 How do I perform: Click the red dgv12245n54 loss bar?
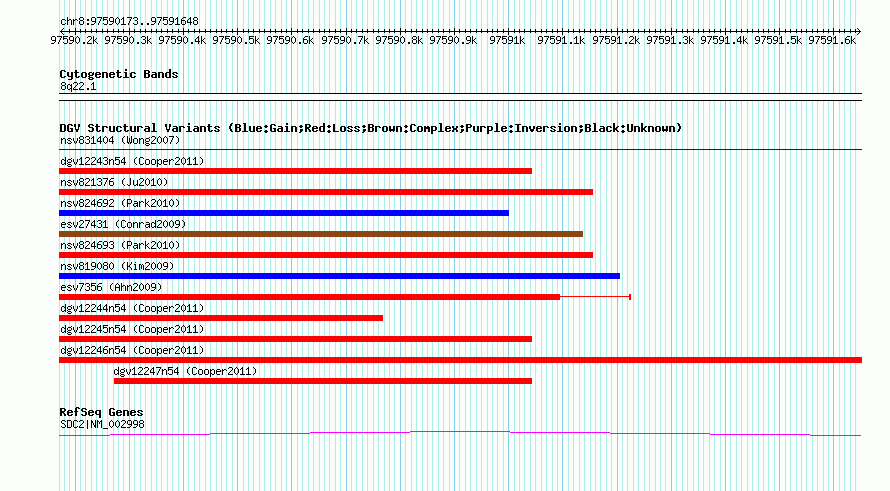point(295,339)
